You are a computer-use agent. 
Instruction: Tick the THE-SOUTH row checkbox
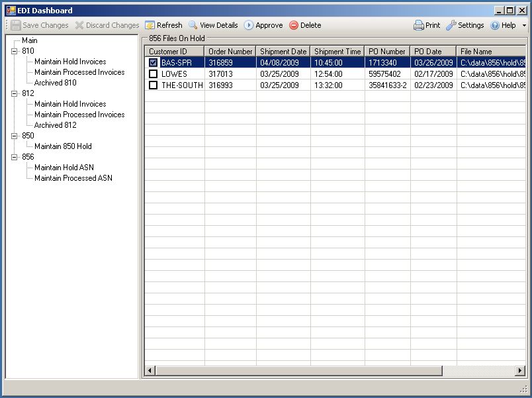(x=154, y=85)
